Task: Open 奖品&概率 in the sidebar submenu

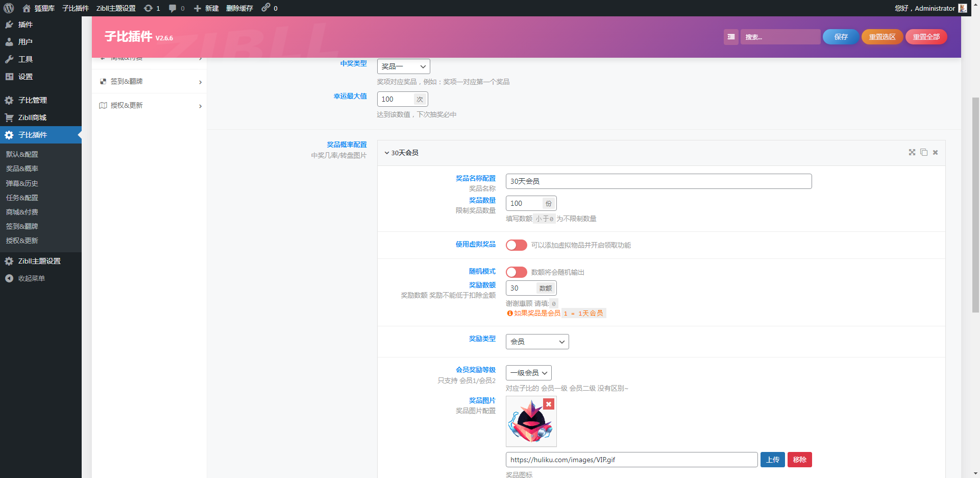Action: [x=22, y=169]
